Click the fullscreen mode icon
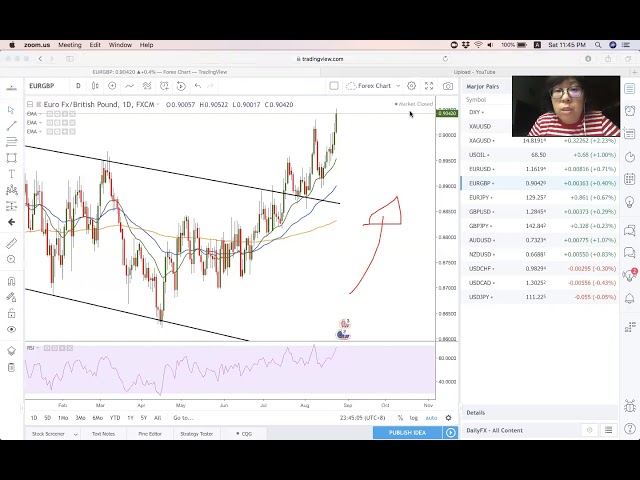This screenshot has height=480, width=640. (429, 86)
